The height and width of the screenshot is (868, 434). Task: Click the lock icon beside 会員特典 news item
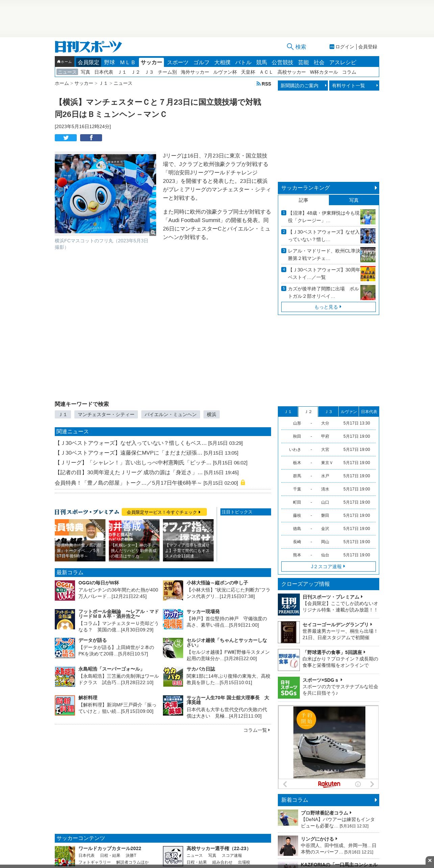click(x=243, y=482)
